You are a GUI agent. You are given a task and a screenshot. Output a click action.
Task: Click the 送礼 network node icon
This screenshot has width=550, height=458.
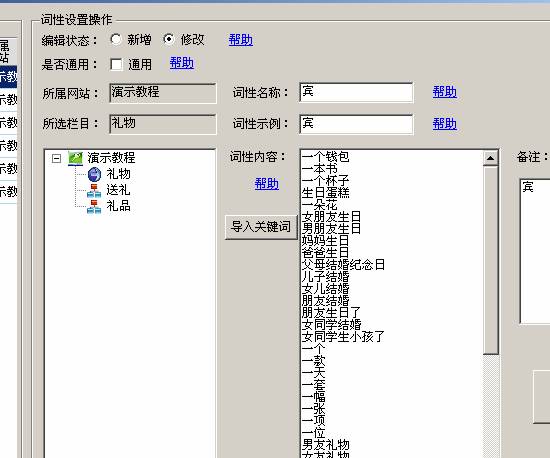[x=94, y=190]
